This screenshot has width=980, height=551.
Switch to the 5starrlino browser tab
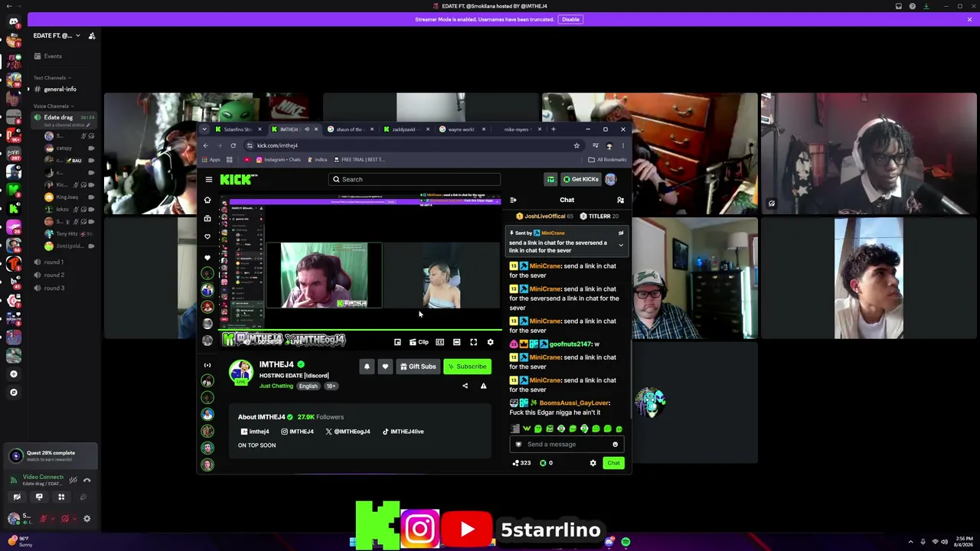coord(239,129)
